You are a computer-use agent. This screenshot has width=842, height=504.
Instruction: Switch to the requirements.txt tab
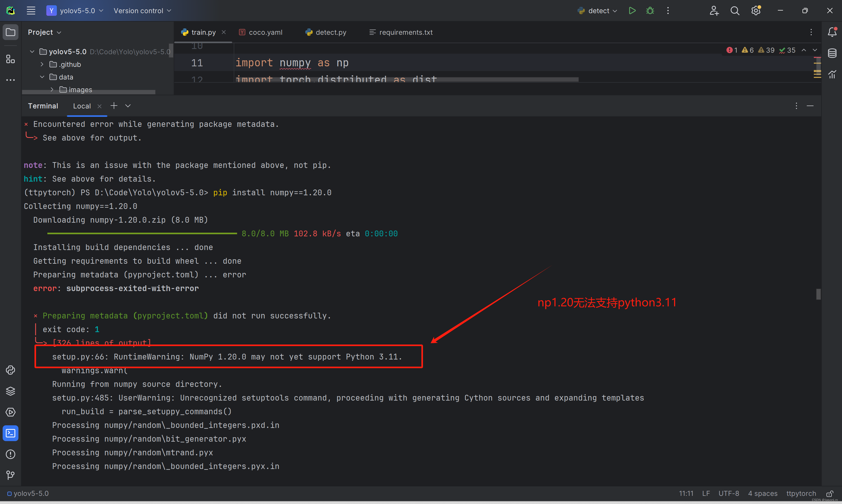[401, 32]
